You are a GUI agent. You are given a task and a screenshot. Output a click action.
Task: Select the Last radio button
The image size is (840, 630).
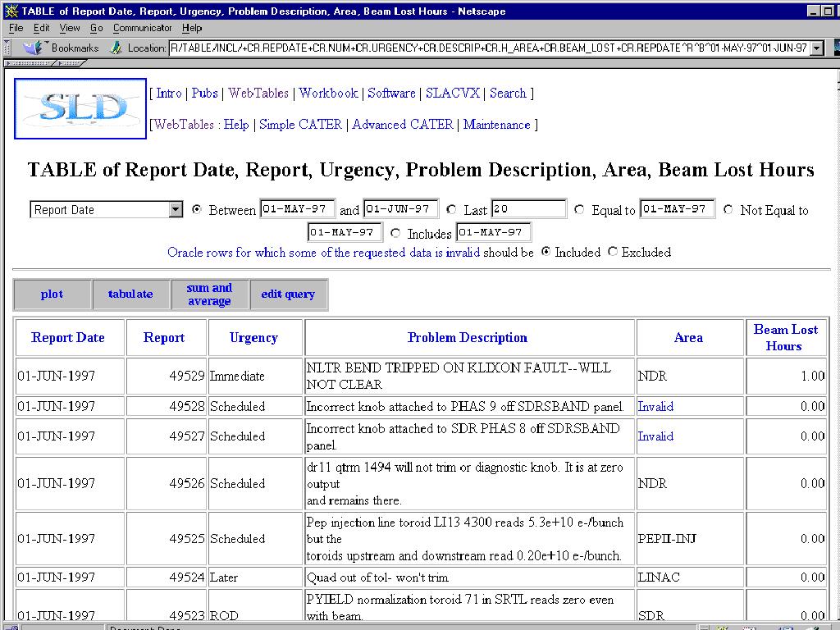[451, 210]
